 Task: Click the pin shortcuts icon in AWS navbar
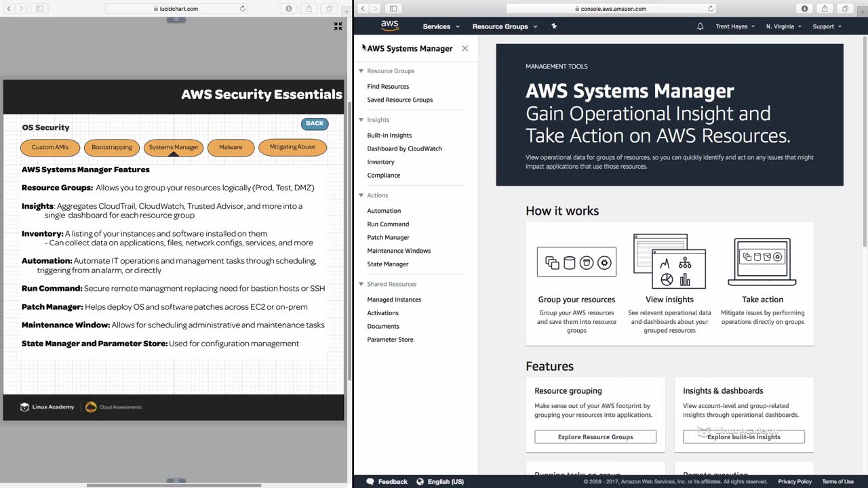pos(554,26)
